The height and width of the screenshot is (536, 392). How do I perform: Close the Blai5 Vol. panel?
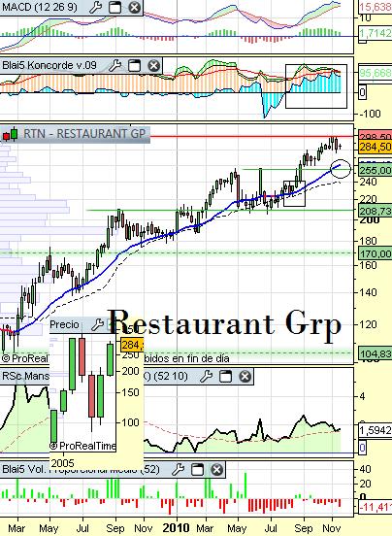(x=216, y=470)
